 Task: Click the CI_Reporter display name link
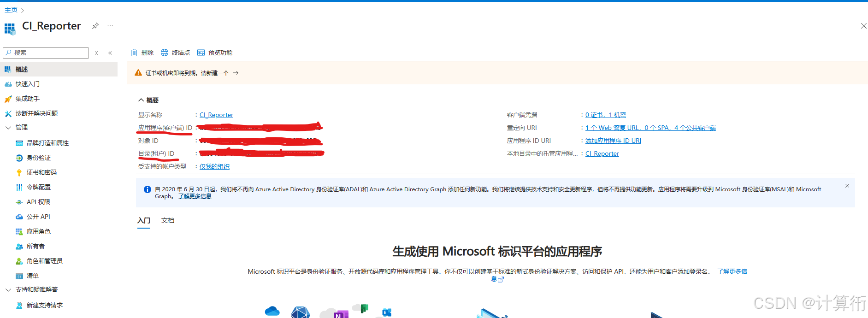[x=216, y=115]
